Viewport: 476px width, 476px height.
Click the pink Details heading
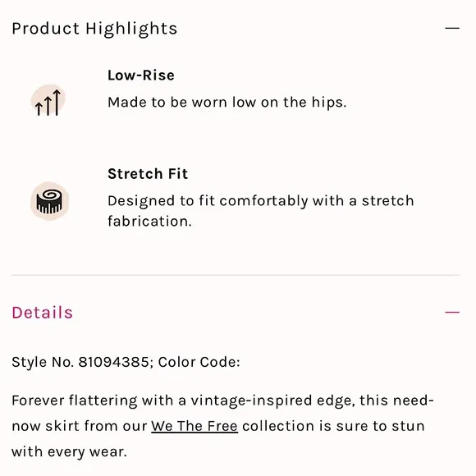pos(42,313)
